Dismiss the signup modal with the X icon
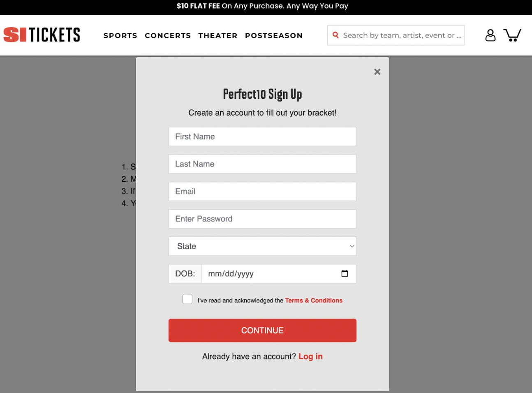The image size is (532, 393). (x=377, y=72)
